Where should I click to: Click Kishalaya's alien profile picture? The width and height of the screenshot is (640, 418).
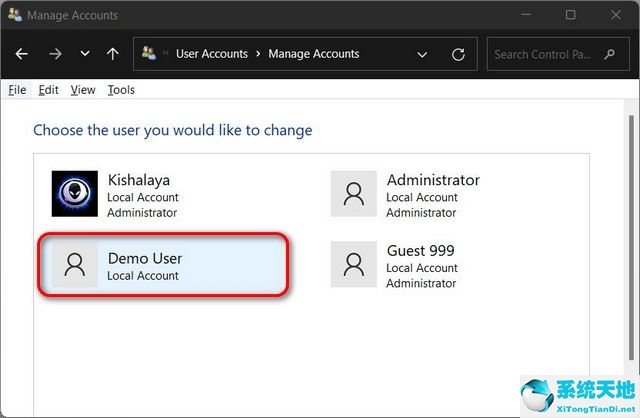pyautogui.click(x=75, y=193)
